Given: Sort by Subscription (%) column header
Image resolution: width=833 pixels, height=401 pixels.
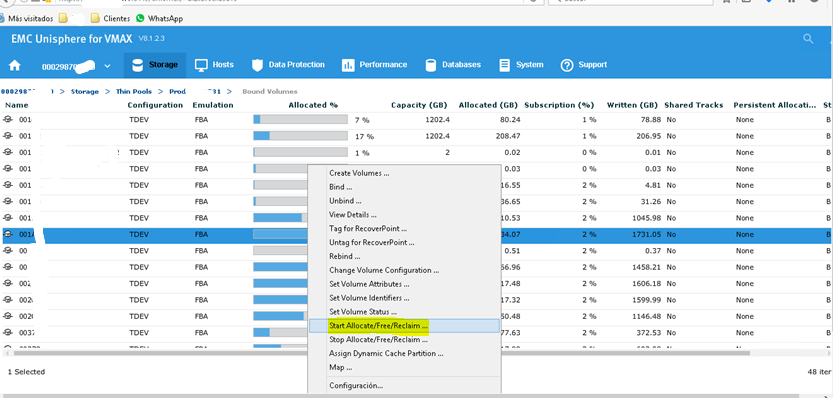Looking at the screenshot, I should tap(559, 105).
